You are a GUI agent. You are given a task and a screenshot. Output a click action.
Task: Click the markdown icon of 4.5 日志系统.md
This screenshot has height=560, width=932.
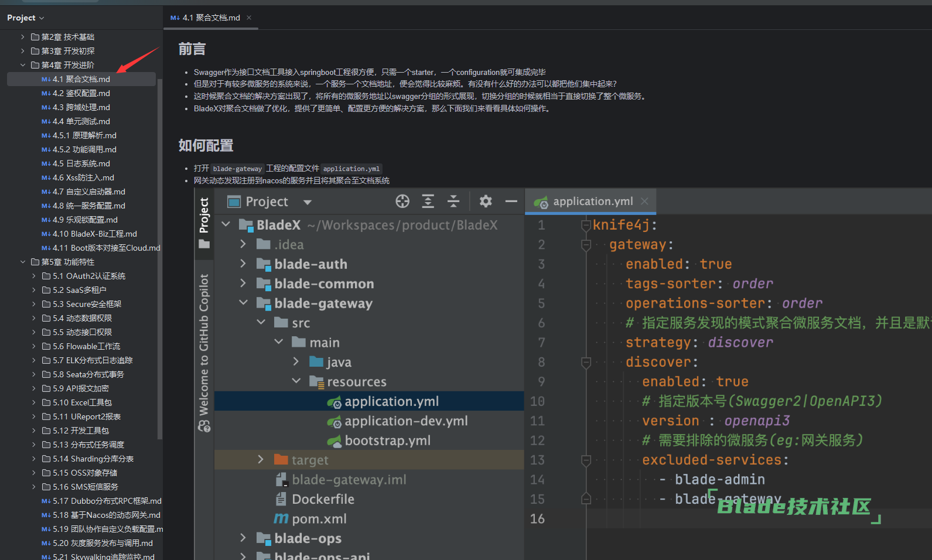point(46,163)
